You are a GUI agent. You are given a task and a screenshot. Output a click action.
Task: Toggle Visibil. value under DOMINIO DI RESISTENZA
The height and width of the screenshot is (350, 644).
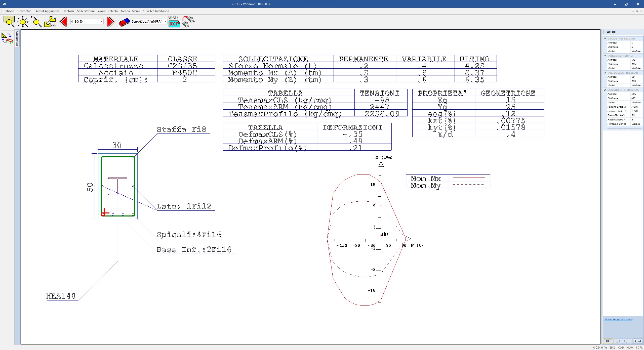click(x=636, y=103)
